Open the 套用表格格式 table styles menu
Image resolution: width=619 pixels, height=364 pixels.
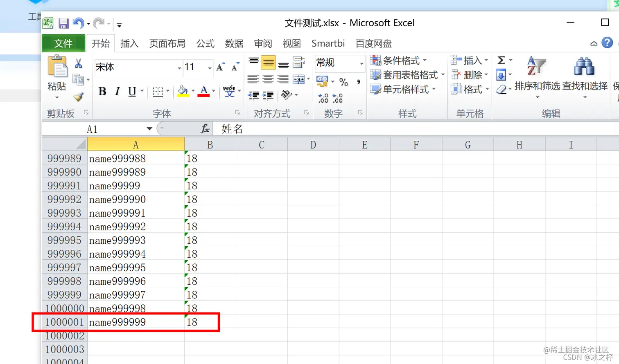coord(407,75)
